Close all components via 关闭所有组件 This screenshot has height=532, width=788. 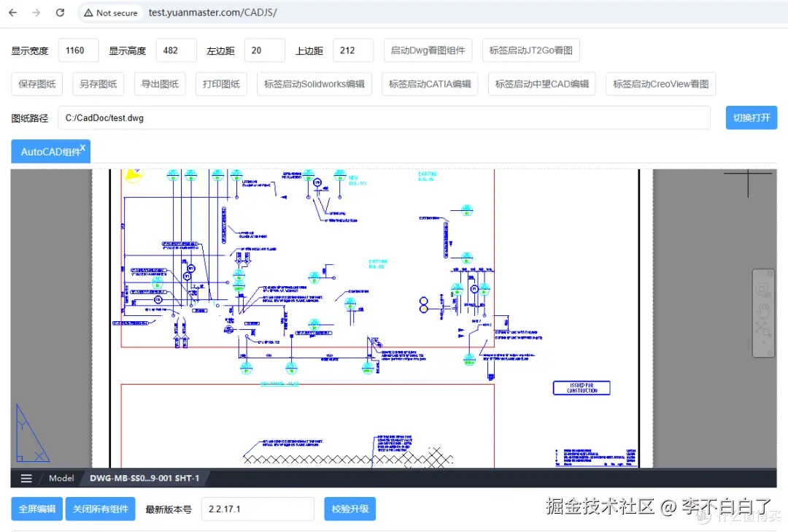pyautogui.click(x=100, y=509)
